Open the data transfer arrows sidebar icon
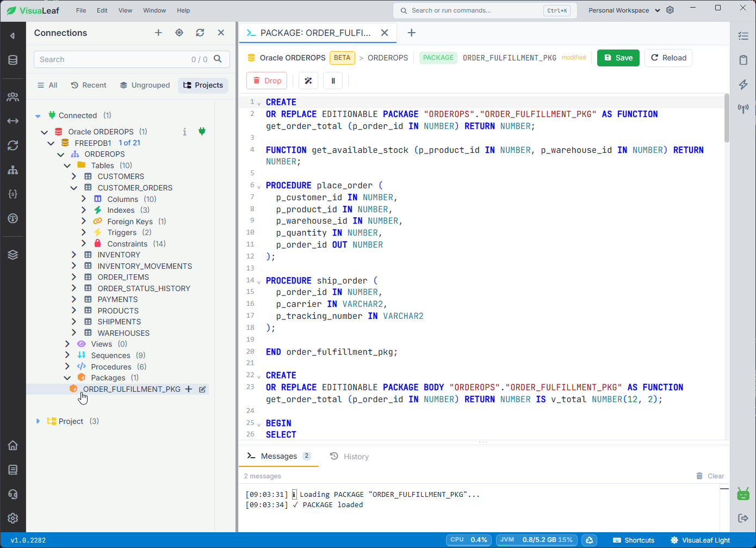 (x=13, y=121)
